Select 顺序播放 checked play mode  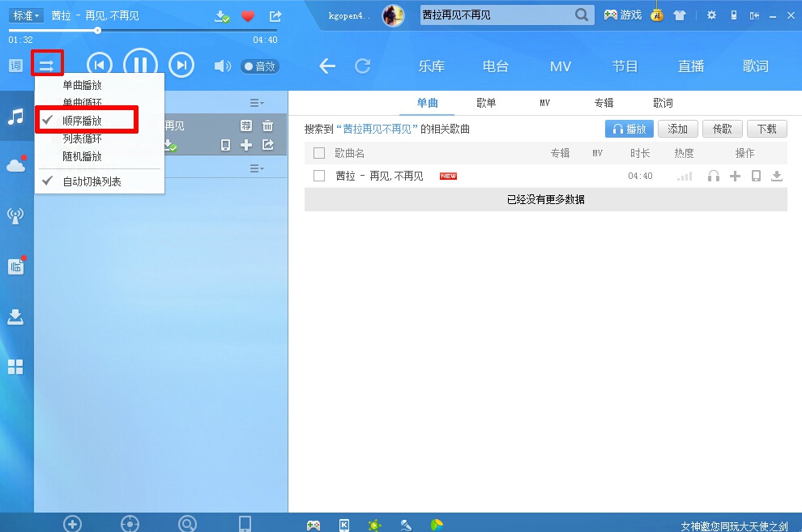(82, 121)
